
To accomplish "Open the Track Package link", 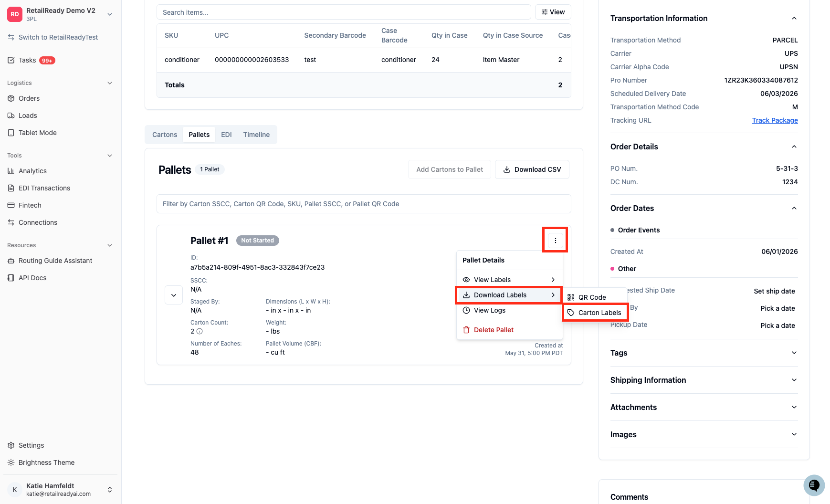I will click(775, 120).
